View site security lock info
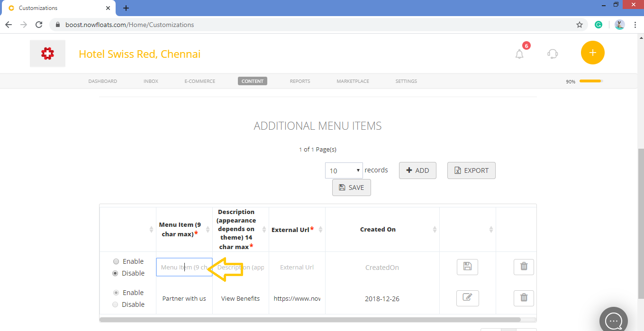This screenshot has width=644, height=331. coord(58,25)
